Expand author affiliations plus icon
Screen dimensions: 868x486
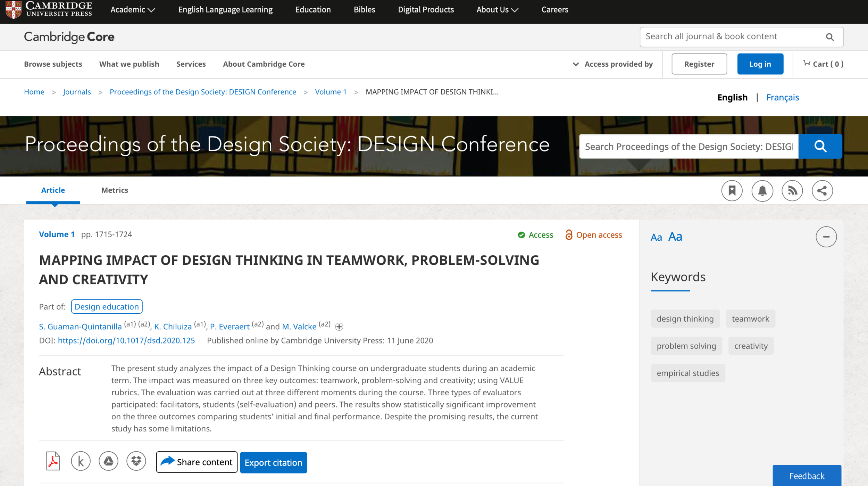click(x=339, y=327)
